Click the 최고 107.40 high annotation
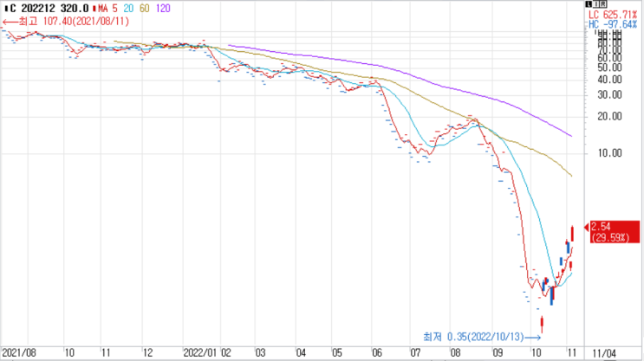 tap(66, 22)
